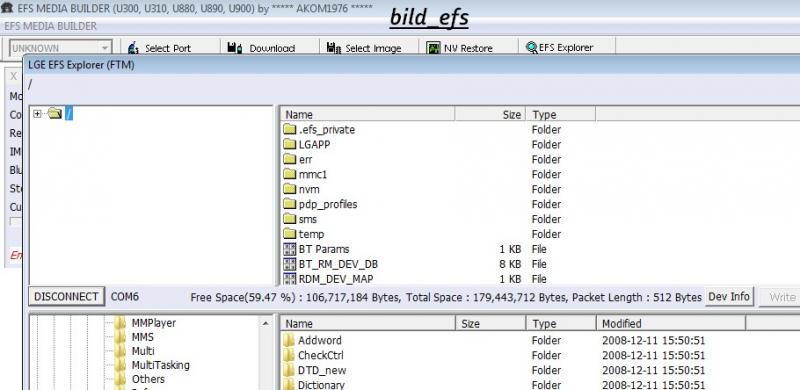This screenshot has width=800, height=390.
Task: Select the Others tree item
Action: pyautogui.click(x=148, y=379)
